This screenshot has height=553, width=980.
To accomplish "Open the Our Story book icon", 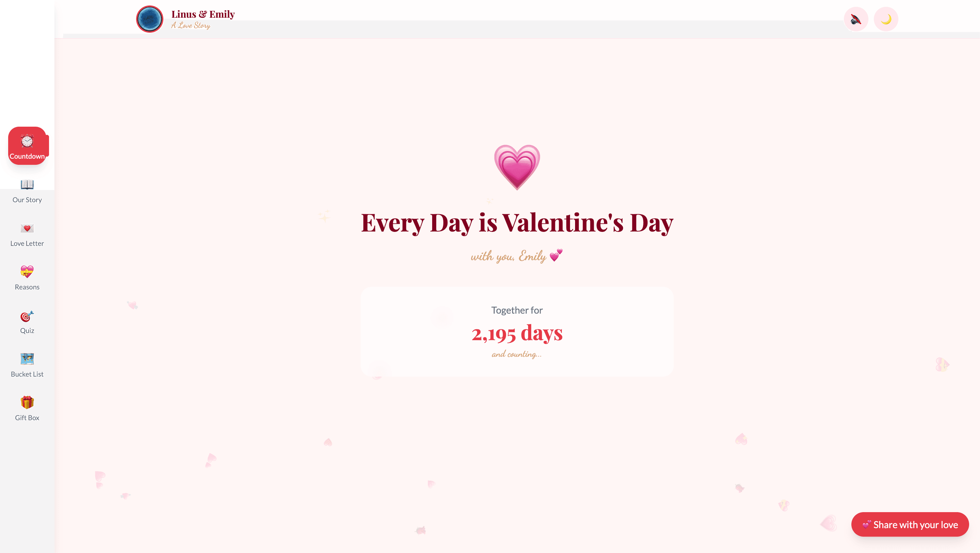I will [x=27, y=185].
